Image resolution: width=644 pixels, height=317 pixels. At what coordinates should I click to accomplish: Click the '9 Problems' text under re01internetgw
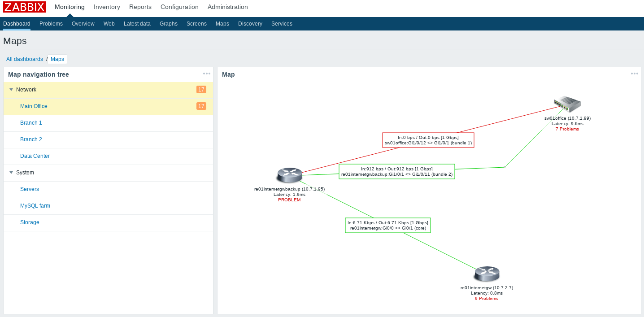pos(487,299)
